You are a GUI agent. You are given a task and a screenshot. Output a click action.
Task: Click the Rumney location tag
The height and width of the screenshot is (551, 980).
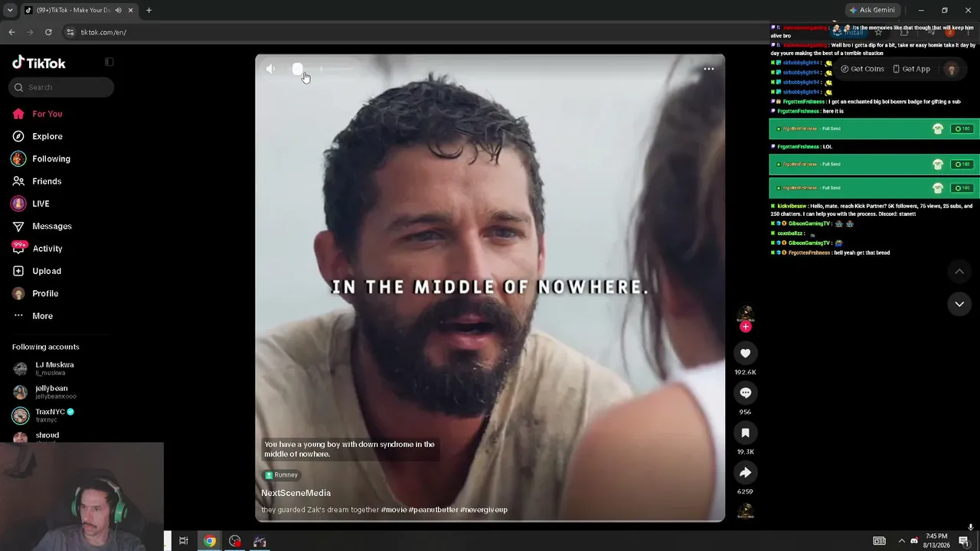pos(281,475)
